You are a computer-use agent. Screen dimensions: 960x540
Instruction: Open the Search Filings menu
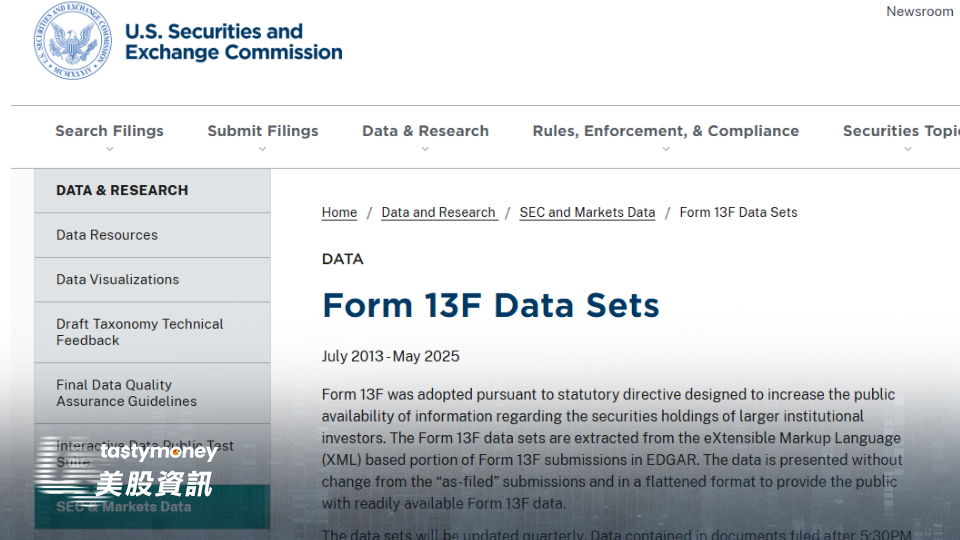[110, 131]
